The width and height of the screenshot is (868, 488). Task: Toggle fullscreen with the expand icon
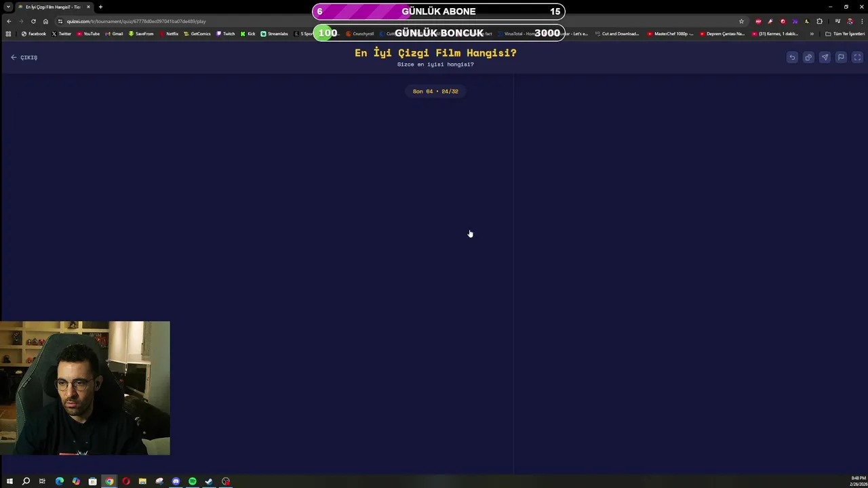tap(857, 58)
